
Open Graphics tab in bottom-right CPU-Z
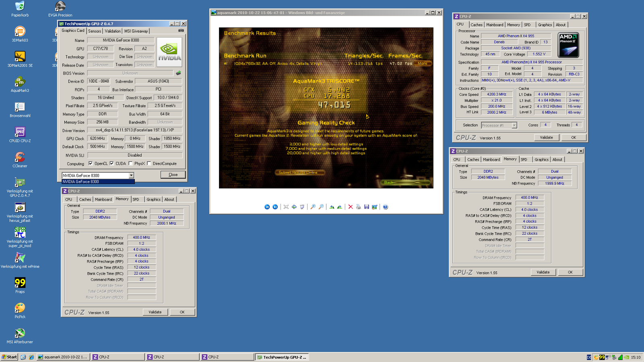tap(541, 160)
